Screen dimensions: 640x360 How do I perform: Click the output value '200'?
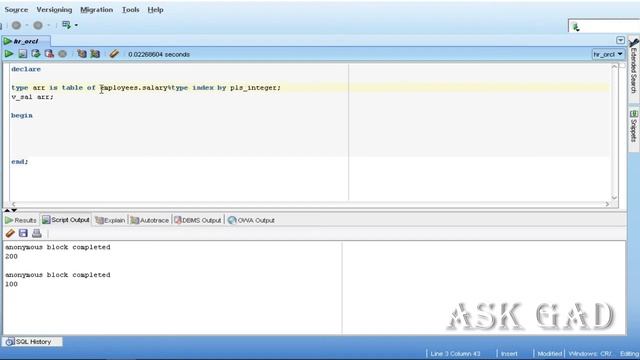(x=11, y=256)
